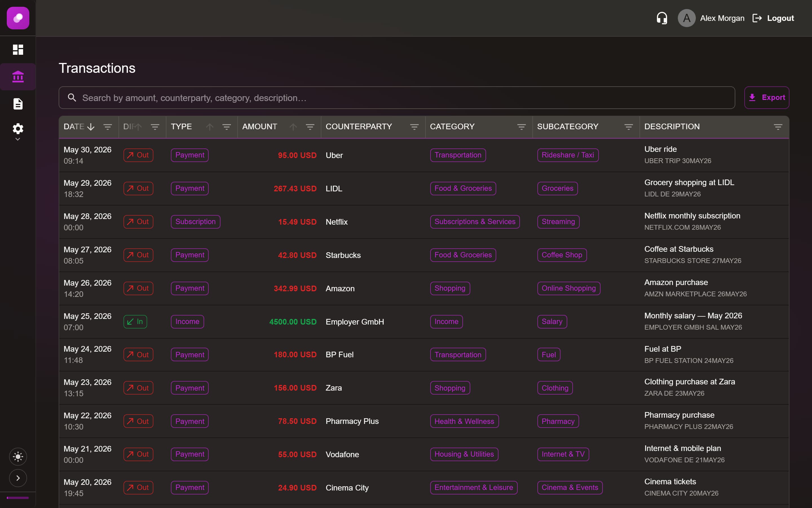Click the Out tag on the Zara row
Viewport: 812px width, 508px height.
click(138, 388)
